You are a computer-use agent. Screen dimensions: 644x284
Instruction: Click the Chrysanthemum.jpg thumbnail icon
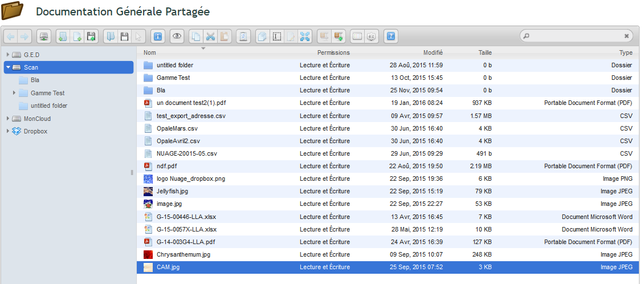148,254
